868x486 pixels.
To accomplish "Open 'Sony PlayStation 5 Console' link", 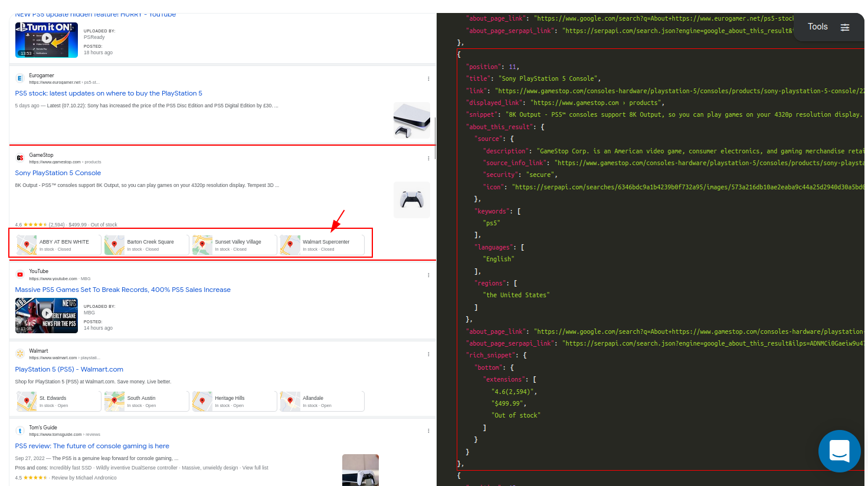I will tap(58, 172).
